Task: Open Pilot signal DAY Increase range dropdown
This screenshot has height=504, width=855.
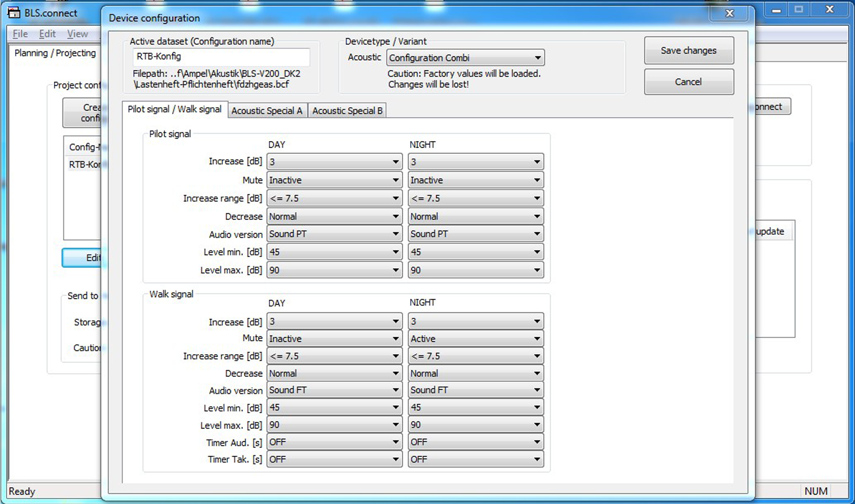Action: tap(334, 198)
